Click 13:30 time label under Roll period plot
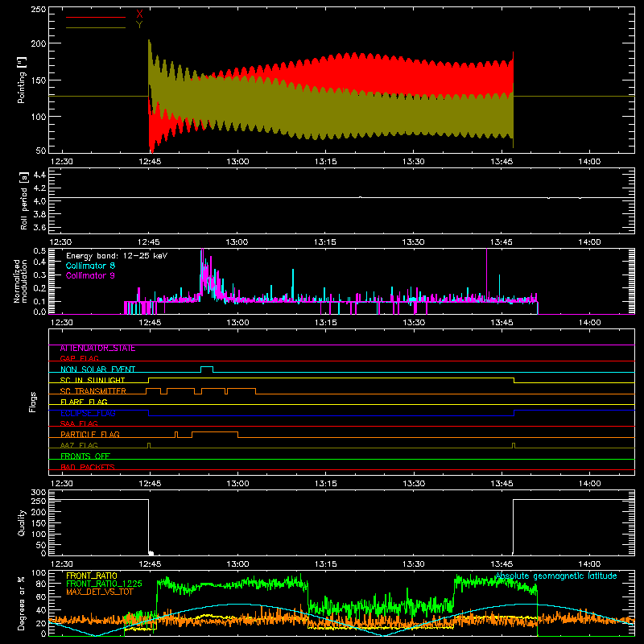This screenshot has height=644, width=644. [x=413, y=242]
